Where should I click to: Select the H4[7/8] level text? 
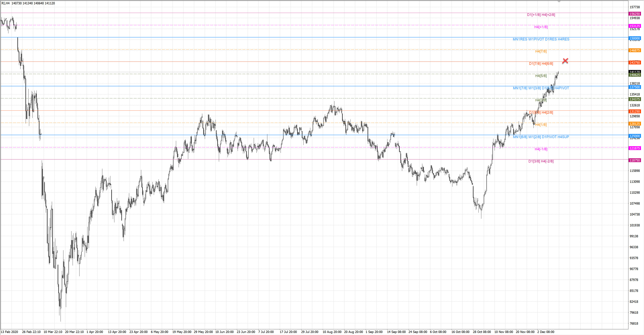tap(541, 51)
